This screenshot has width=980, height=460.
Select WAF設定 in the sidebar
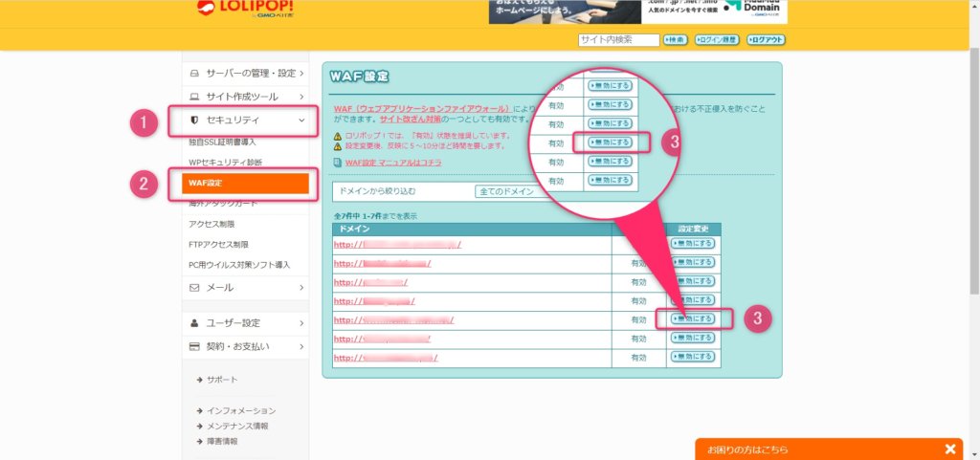(x=246, y=183)
